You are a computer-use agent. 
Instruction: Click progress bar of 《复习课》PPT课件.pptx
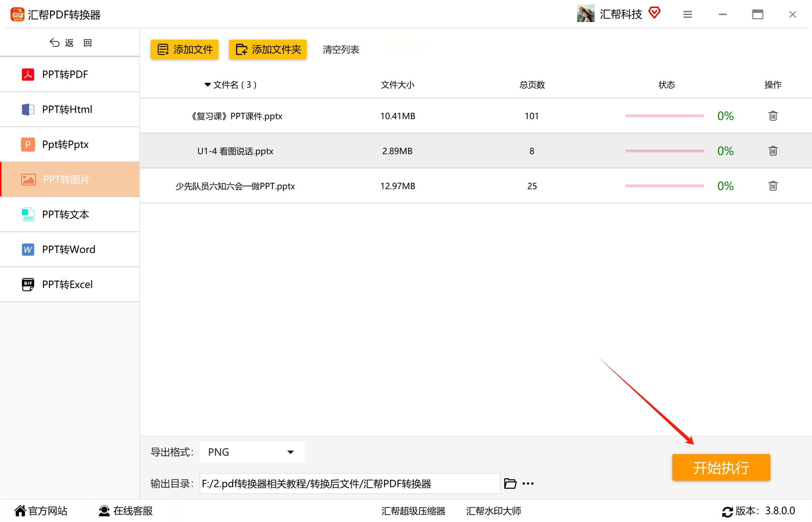[664, 116]
